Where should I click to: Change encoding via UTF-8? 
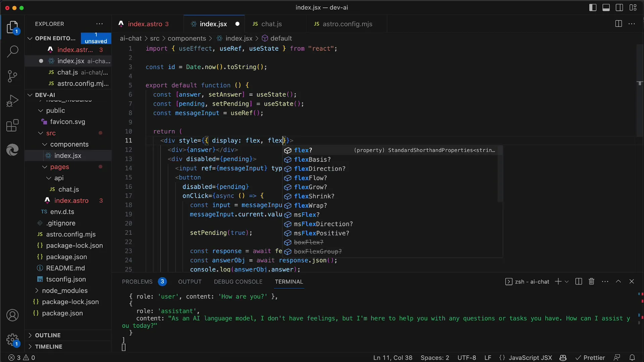click(x=466, y=358)
